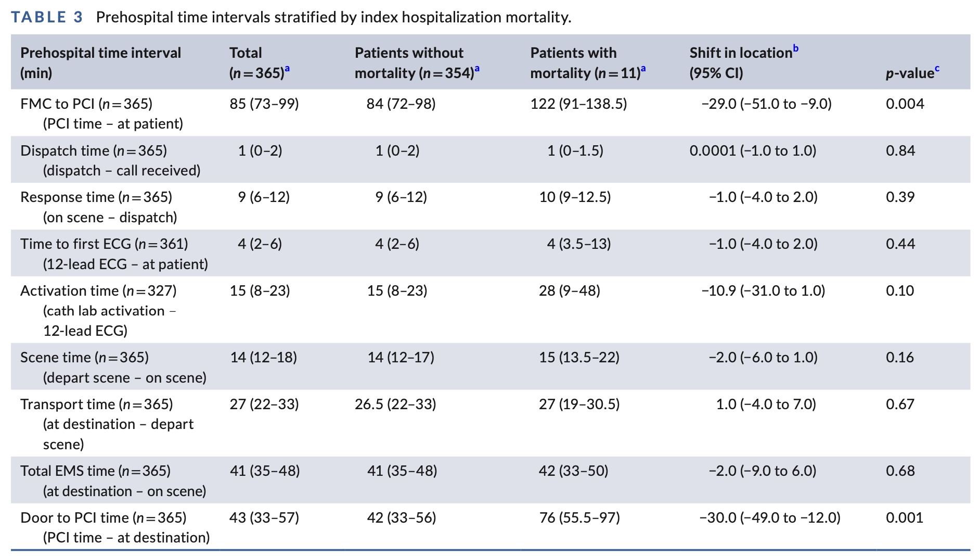
Task: Follow footnote b on Shift in location
Action: (795, 49)
